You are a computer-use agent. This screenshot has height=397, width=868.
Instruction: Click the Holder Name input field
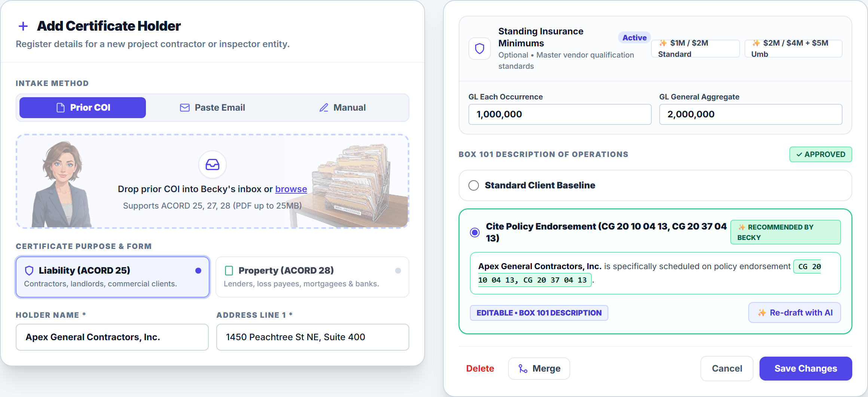112,337
